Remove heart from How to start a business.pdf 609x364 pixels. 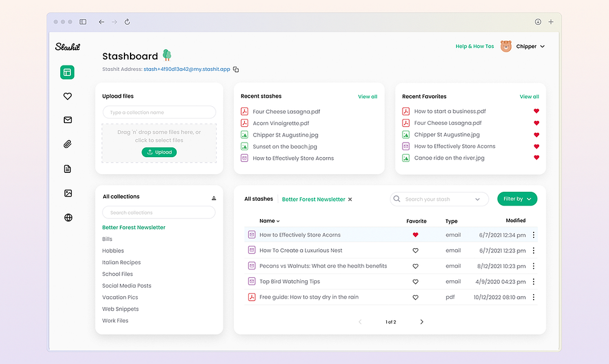(536, 111)
